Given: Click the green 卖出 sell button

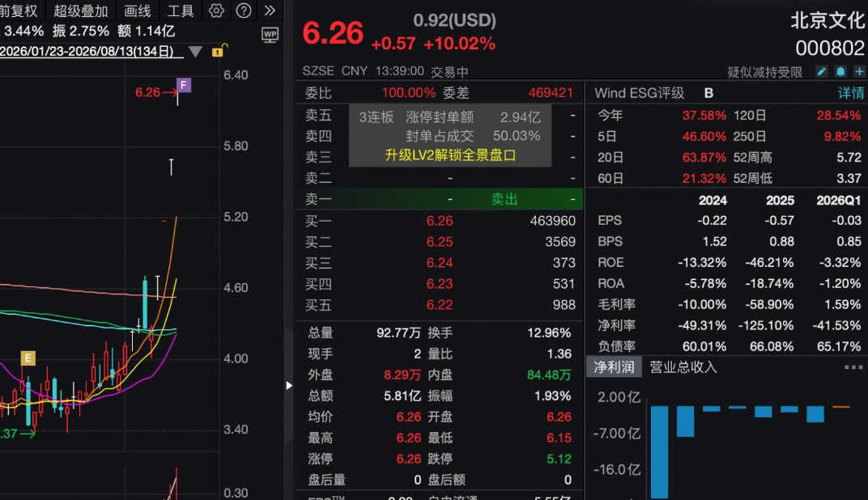Looking at the screenshot, I should [x=504, y=199].
